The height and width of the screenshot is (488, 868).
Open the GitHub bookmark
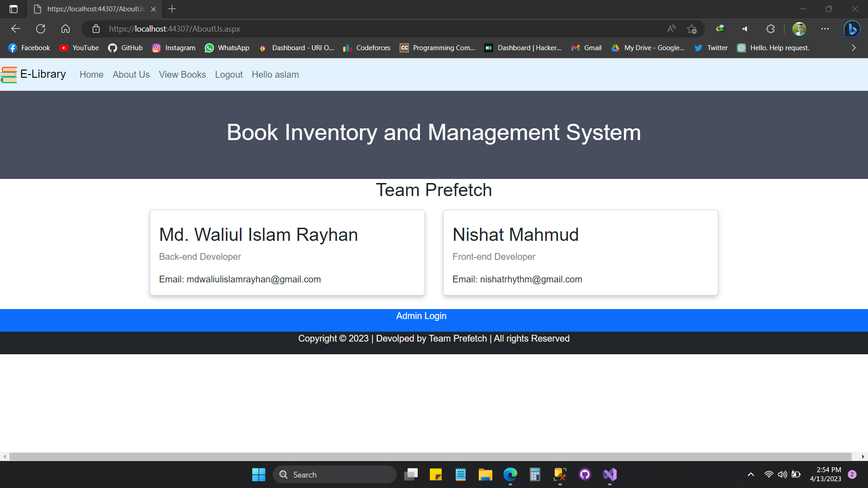click(x=125, y=47)
